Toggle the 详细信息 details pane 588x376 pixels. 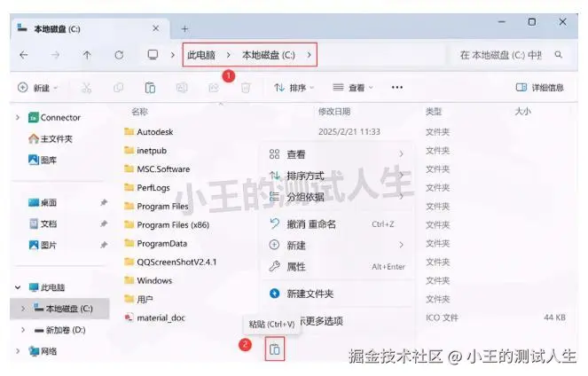pos(539,88)
